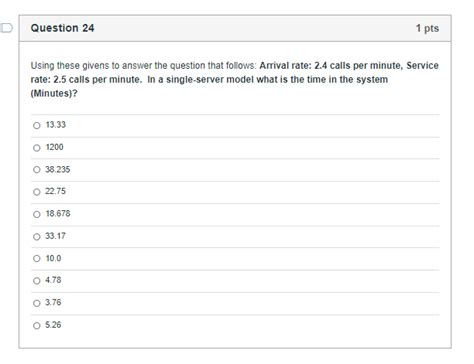
Task: Mark 22.75 as the answer
Action: (37, 192)
